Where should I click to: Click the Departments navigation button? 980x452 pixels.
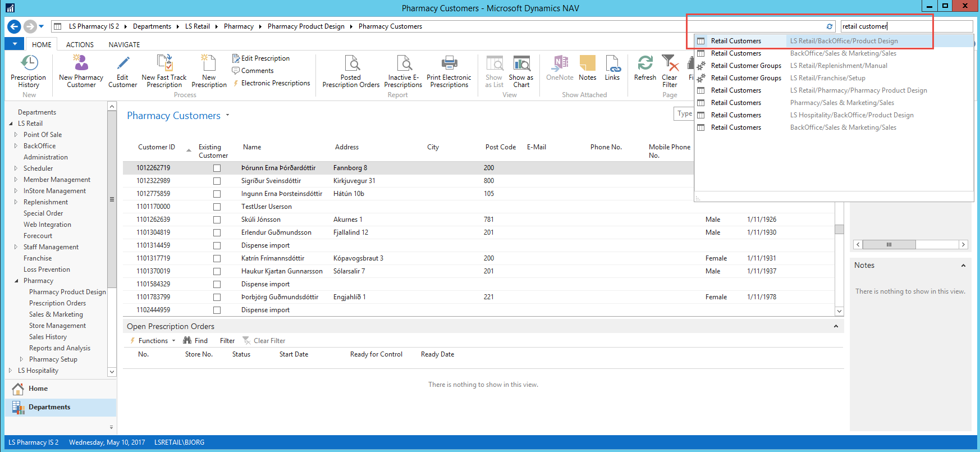[49, 407]
